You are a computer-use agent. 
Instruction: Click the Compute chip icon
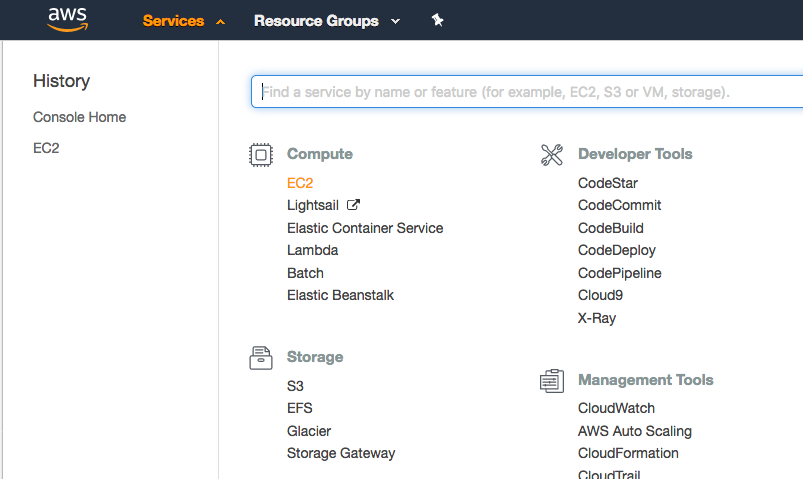point(261,155)
